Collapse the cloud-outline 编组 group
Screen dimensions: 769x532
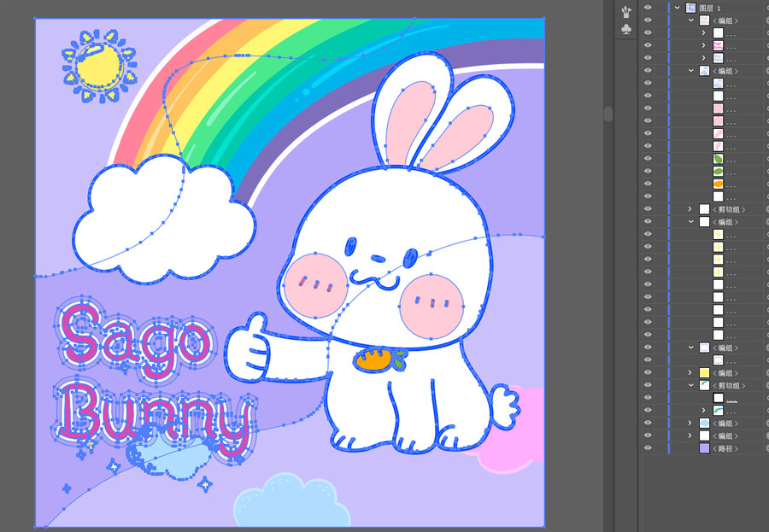coord(691,348)
